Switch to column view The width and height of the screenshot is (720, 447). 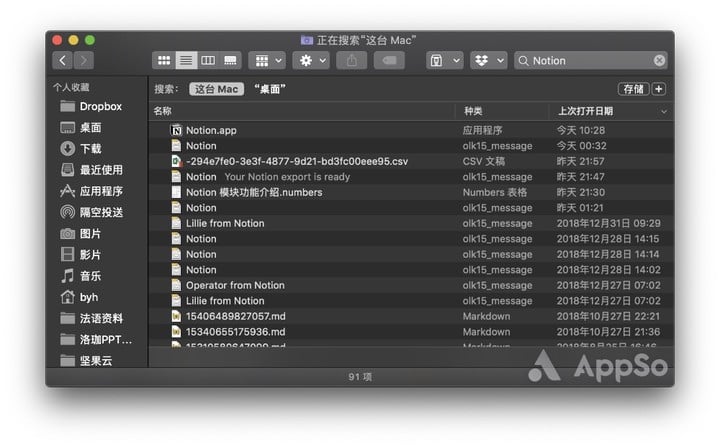point(208,60)
